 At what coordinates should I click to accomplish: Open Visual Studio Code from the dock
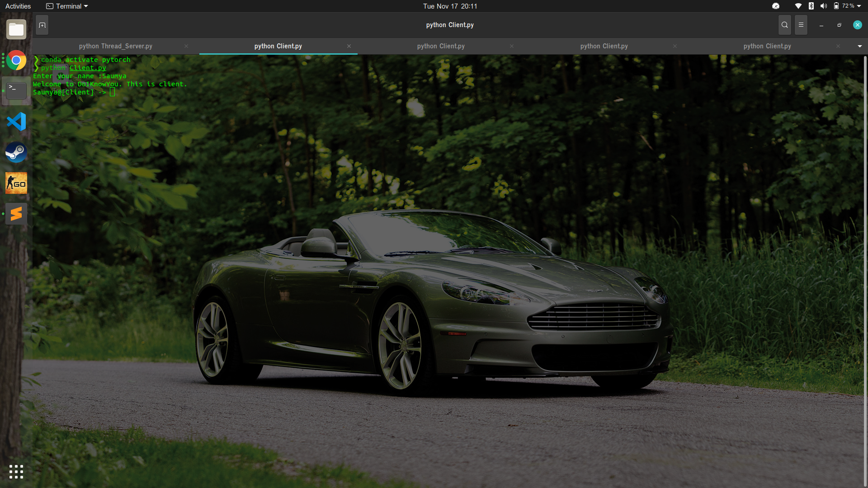click(16, 122)
